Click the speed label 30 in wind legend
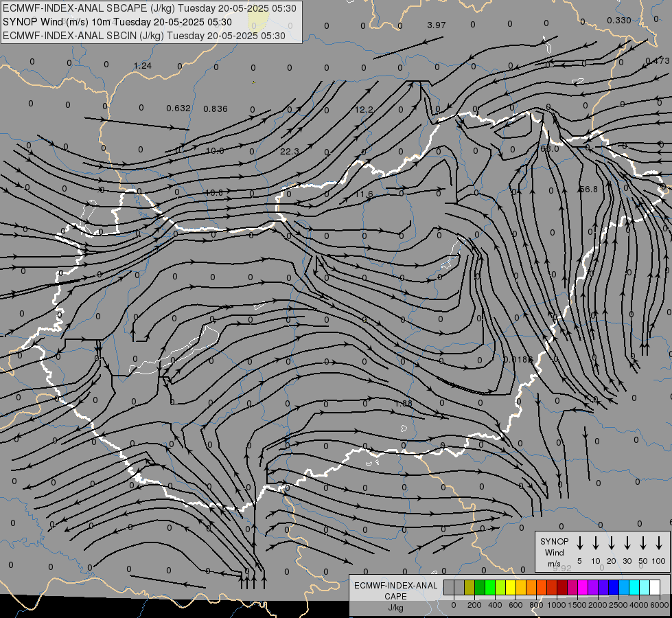672x618 pixels. tap(627, 561)
